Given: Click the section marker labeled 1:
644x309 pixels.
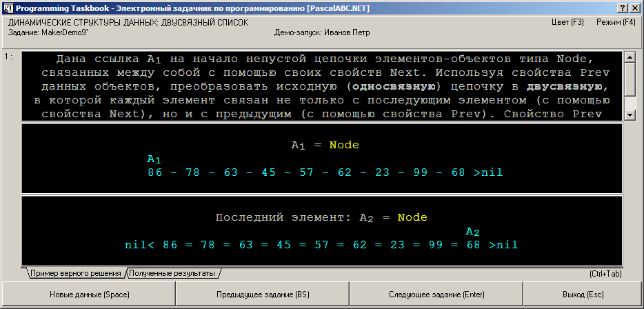Looking at the screenshot, I should (8, 57).
